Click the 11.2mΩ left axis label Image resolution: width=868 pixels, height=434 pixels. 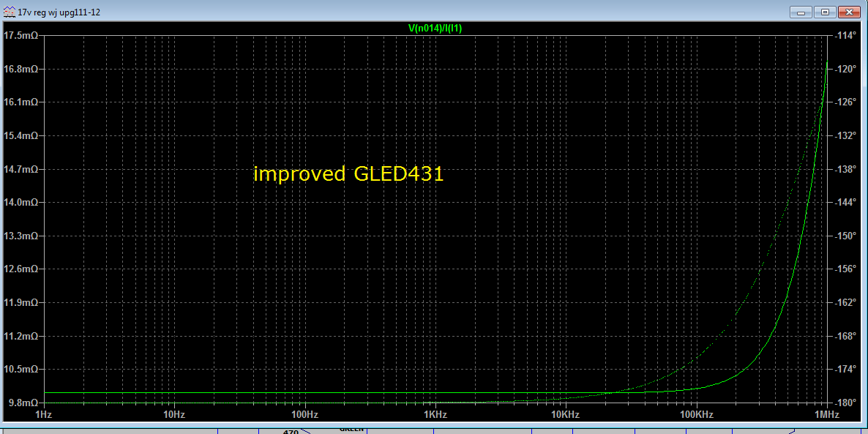20,336
